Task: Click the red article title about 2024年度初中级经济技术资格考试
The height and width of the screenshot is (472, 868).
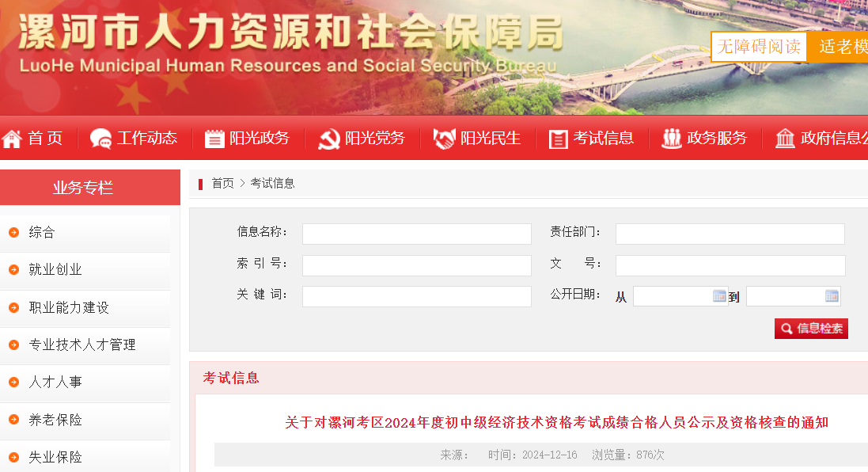Action: point(556,423)
